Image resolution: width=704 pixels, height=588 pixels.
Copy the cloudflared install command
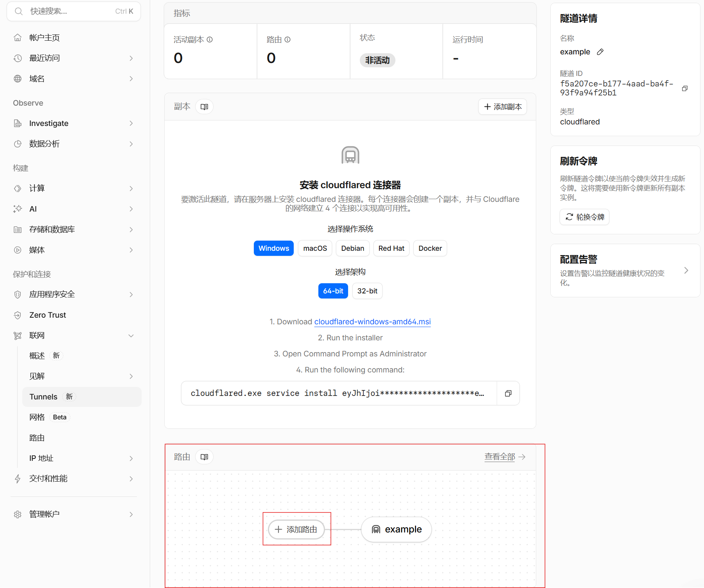(x=508, y=393)
